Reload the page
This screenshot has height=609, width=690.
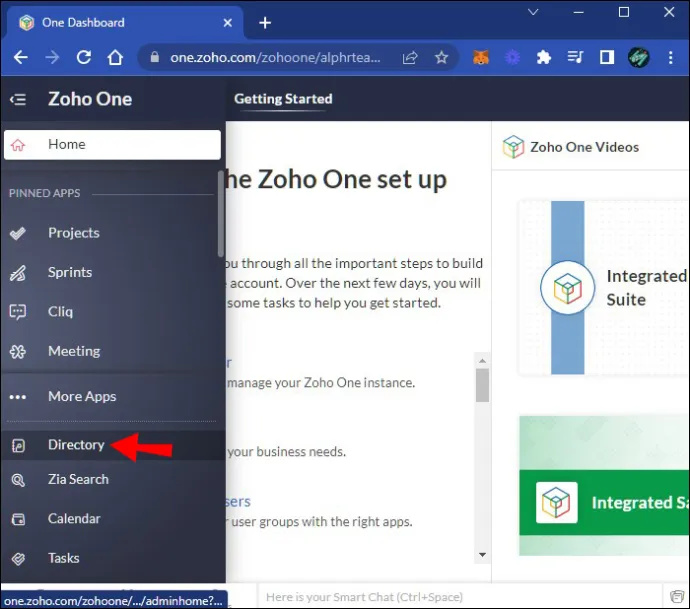click(84, 57)
